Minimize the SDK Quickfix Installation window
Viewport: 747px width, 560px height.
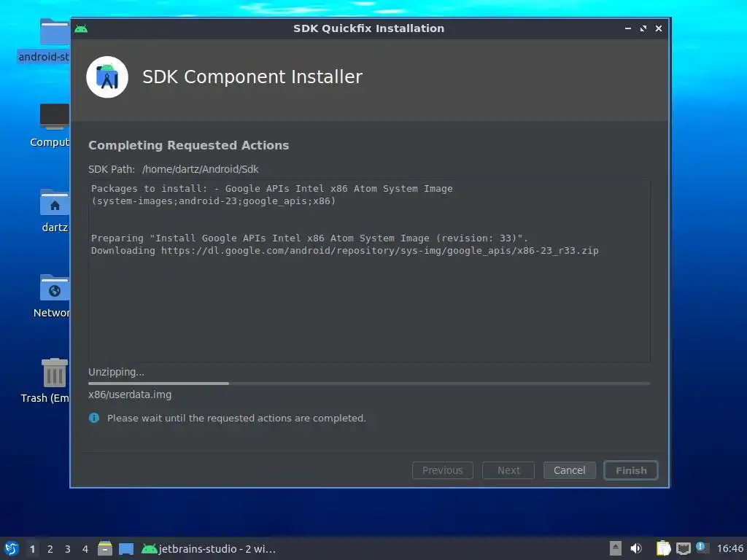point(628,28)
